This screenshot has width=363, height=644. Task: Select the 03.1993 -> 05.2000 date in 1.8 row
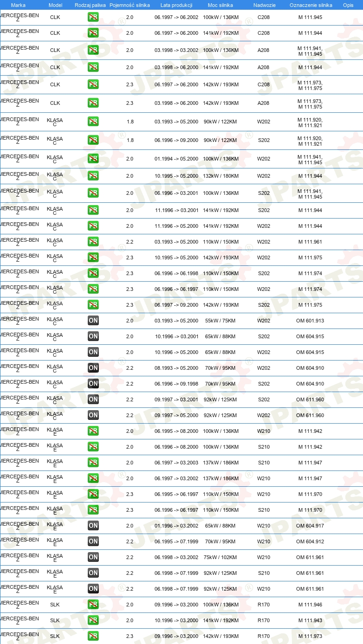click(x=176, y=122)
